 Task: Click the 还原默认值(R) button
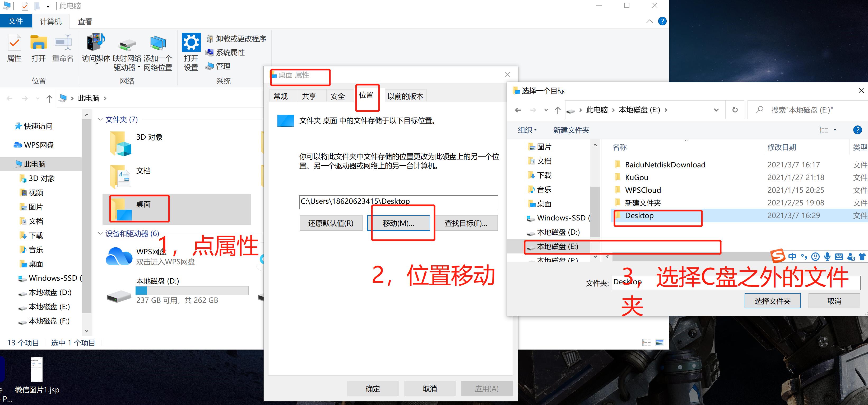(331, 223)
